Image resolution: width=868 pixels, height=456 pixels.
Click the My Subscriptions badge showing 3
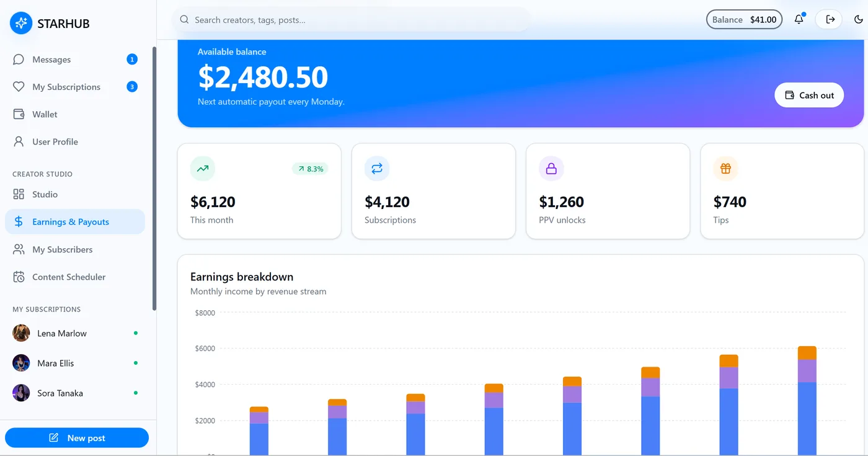[x=132, y=87]
